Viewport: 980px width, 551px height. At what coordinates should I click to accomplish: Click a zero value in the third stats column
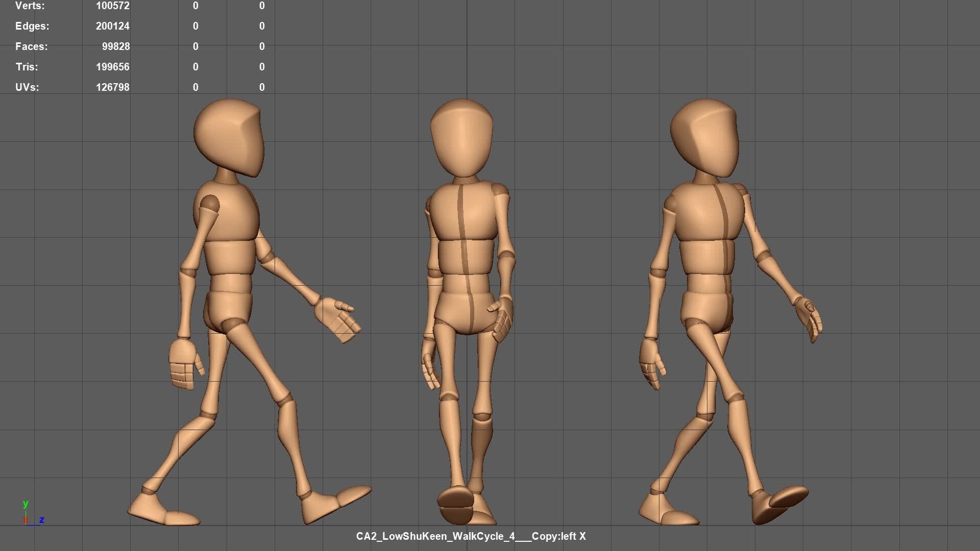[261, 46]
